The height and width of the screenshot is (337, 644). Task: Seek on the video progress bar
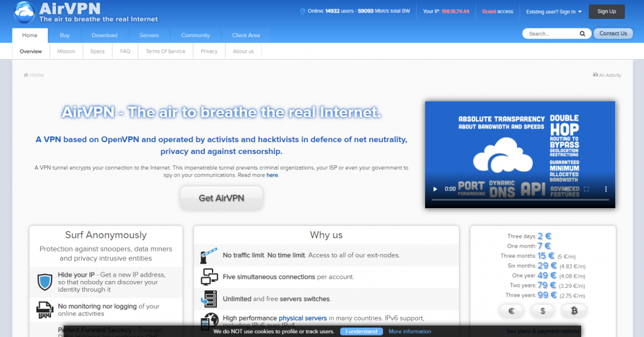[520, 199]
